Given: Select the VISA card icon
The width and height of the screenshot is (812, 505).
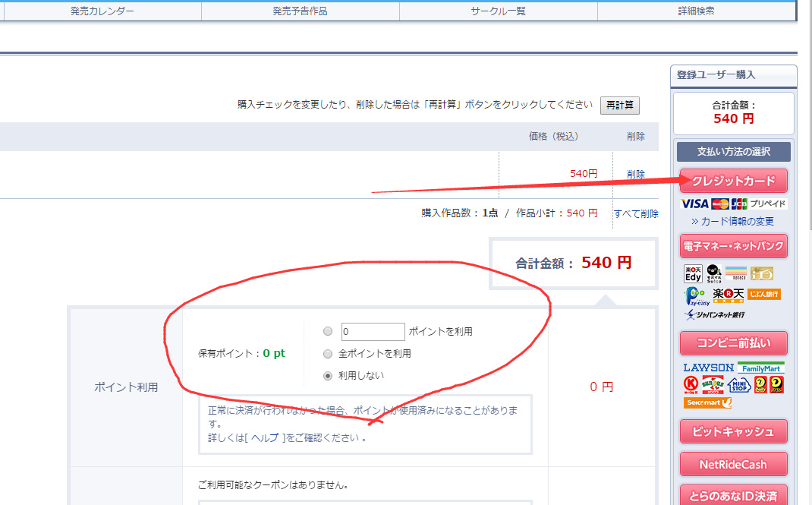Looking at the screenshot, I should [x=694, y=204].
